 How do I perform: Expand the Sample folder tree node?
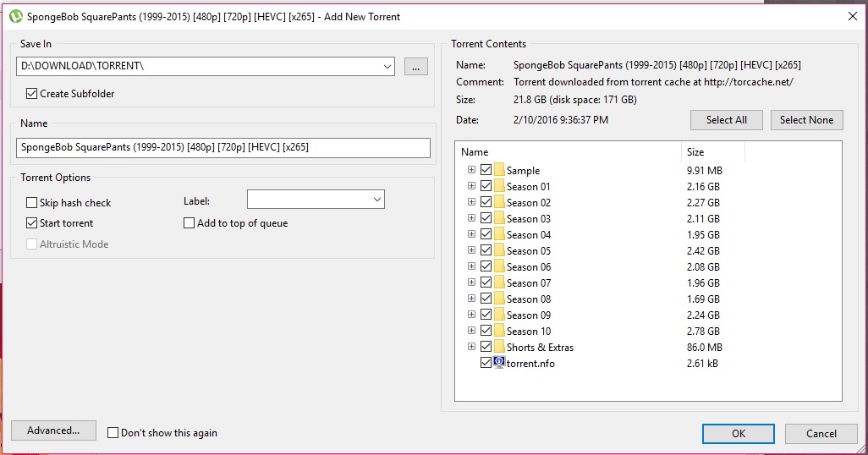(471, 169)
